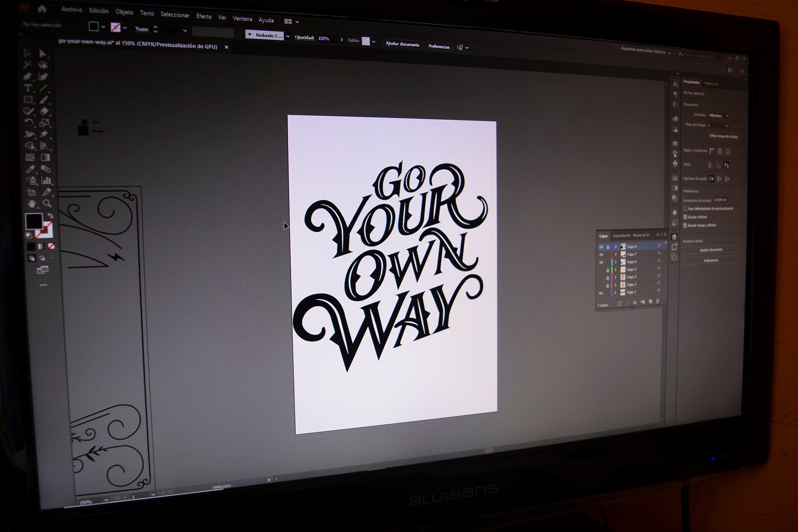798x532 pixels.
Task: Open the Ventana menu
Action: [x=243, y=19]
